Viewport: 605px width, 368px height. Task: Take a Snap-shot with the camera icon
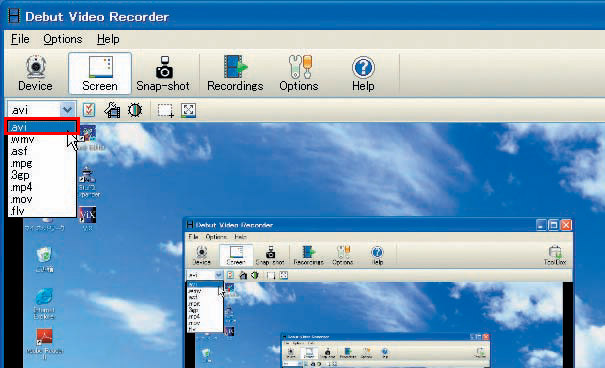163,74
